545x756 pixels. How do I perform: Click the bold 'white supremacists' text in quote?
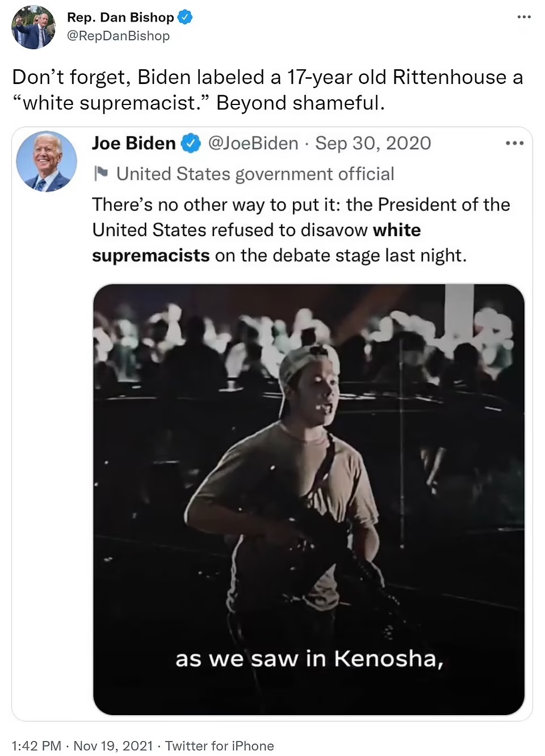(x=151, y=255)
